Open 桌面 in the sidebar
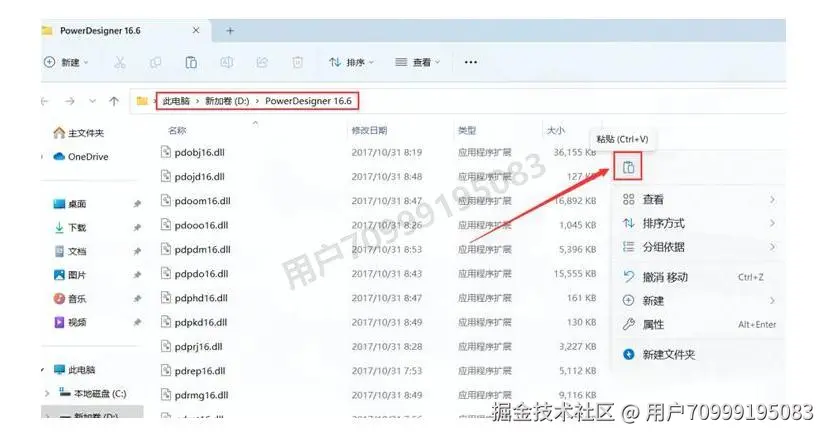 70,204
